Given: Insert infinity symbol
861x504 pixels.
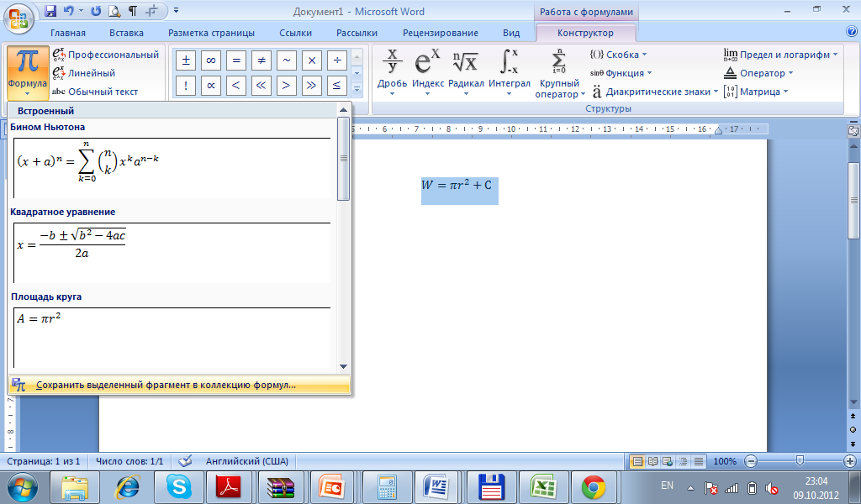Looking at the screenshot, I should click(x=211, y=60).
